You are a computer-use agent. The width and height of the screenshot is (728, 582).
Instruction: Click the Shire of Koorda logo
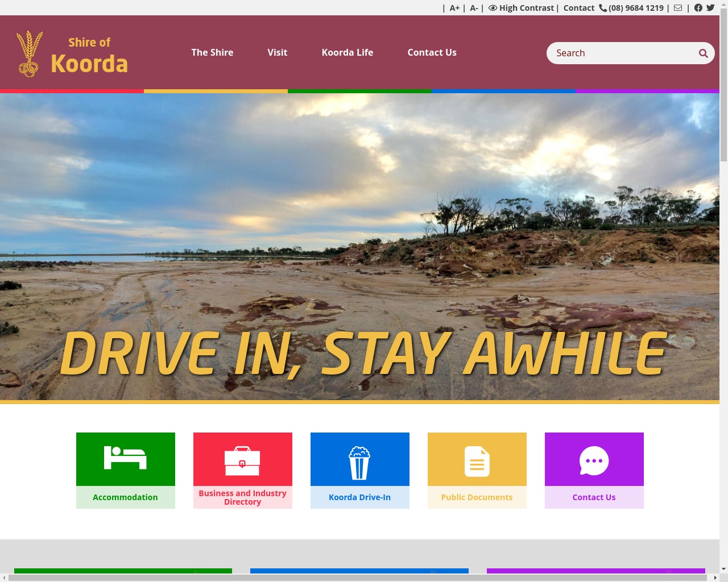coord(72,53)
